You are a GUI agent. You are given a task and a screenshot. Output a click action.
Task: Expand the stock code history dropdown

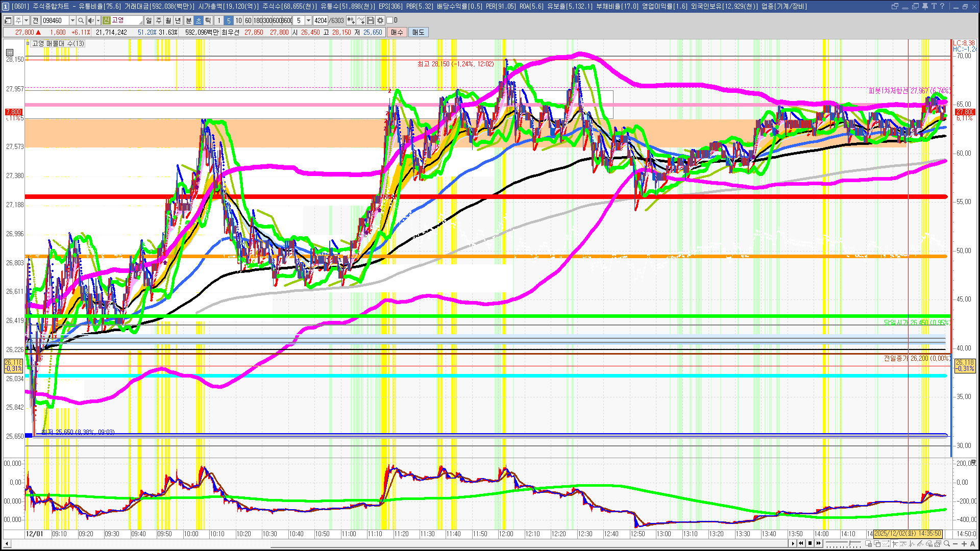pyautogui.click(x=72, y=20)
